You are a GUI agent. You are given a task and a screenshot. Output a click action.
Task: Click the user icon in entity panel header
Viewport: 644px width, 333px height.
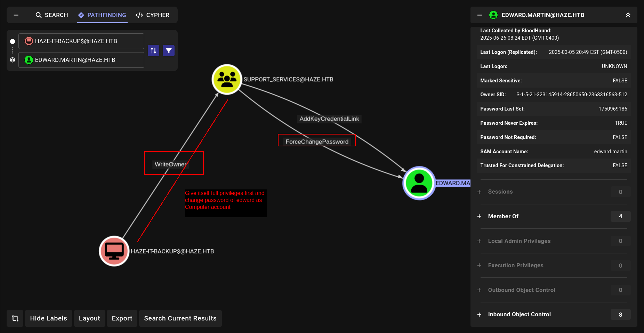click(x=493, y=15)
